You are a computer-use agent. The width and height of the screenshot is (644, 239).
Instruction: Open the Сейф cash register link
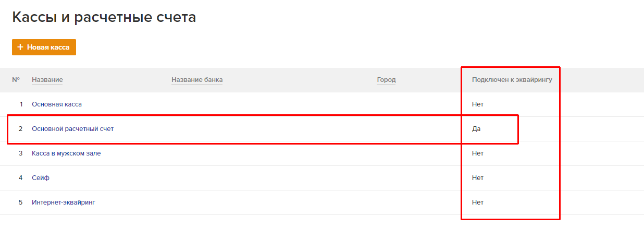click(41, 178)
